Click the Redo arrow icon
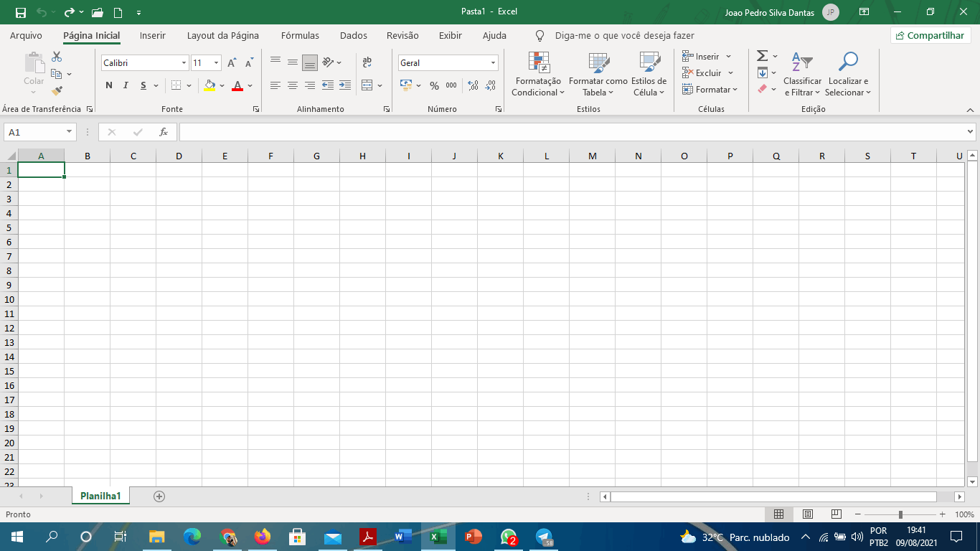 pyautogui.click(x=69, y=12)
